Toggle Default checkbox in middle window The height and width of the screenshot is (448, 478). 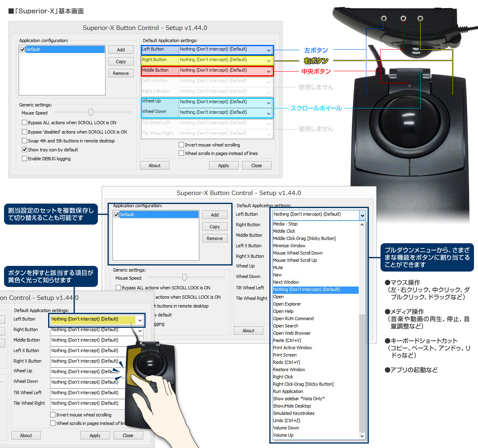pos(116,215)
